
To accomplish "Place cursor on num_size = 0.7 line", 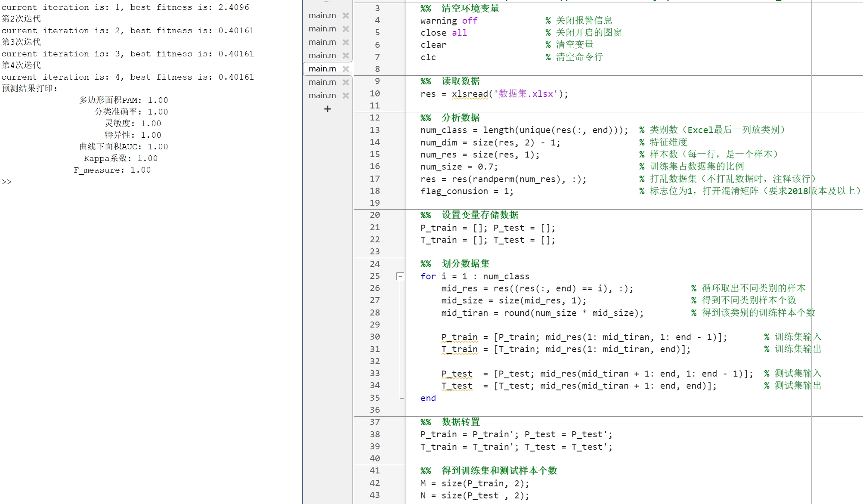I will point(459,167).
